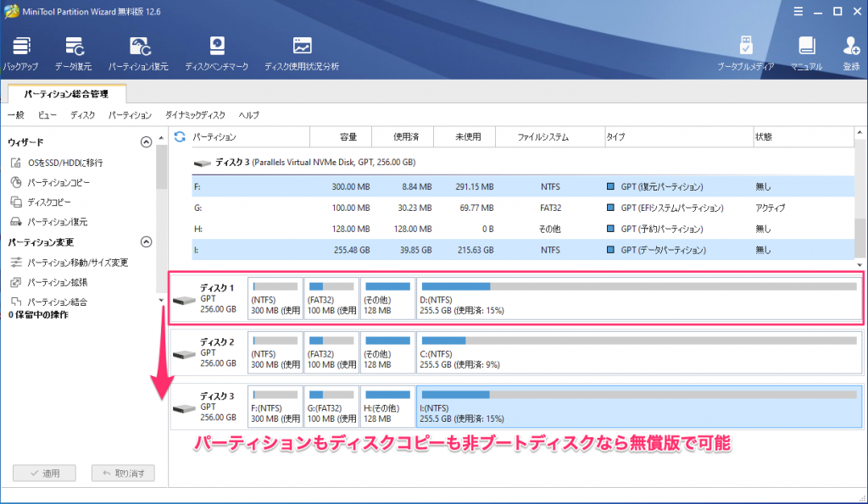Select ディスク 3 drive icon in disk map
The height and width of the screenshot is (504, 868).
coord(184,409)
